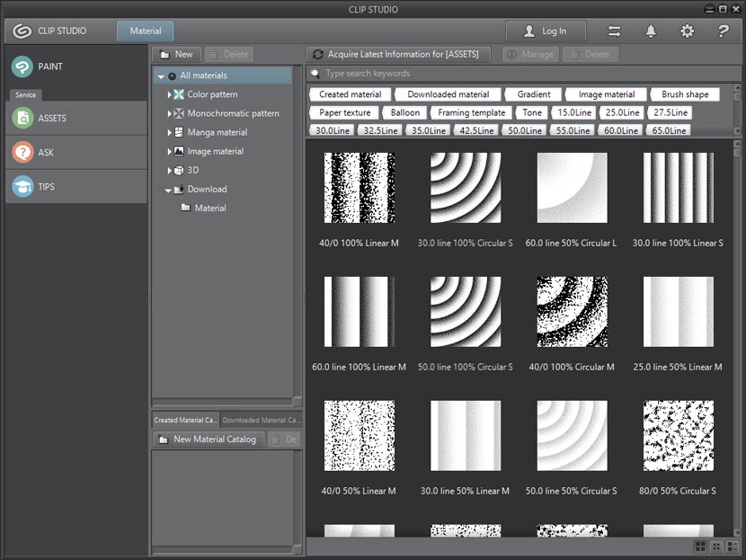
Task: Select 80/0 50% Circular S thumbnail
Action: (x=678, y=436)
